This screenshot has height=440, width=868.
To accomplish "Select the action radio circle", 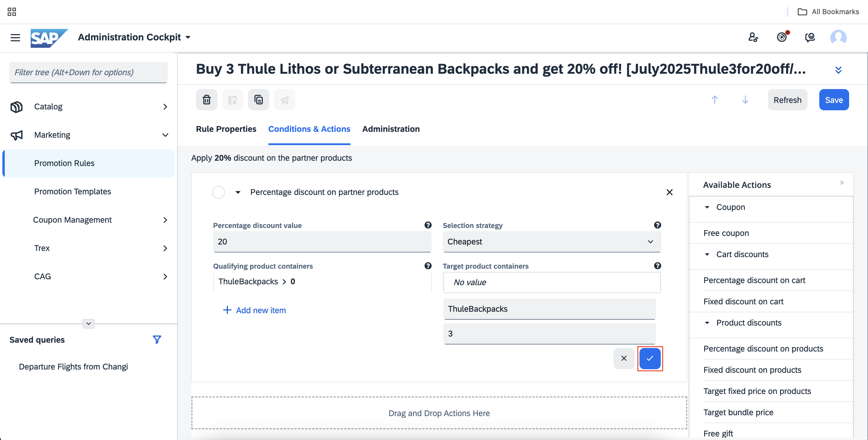I will (x=218, y=192).
